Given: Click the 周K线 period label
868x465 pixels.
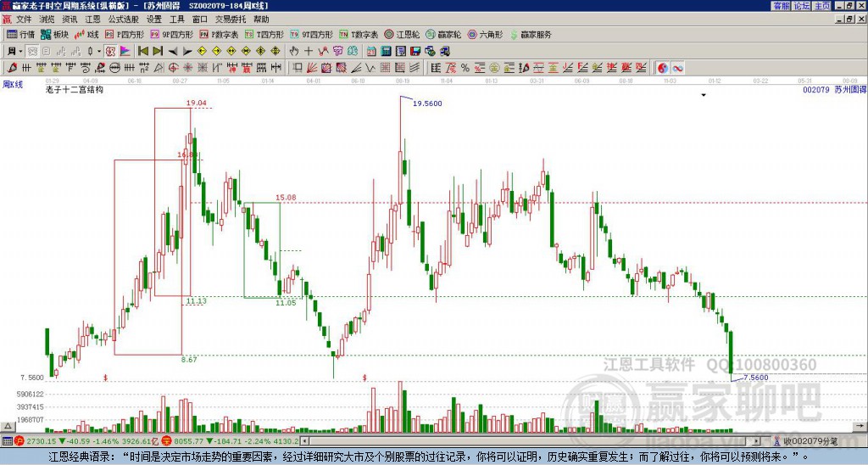Looking at the screenshot, I should pyautogui.click(x=13, y=84).
